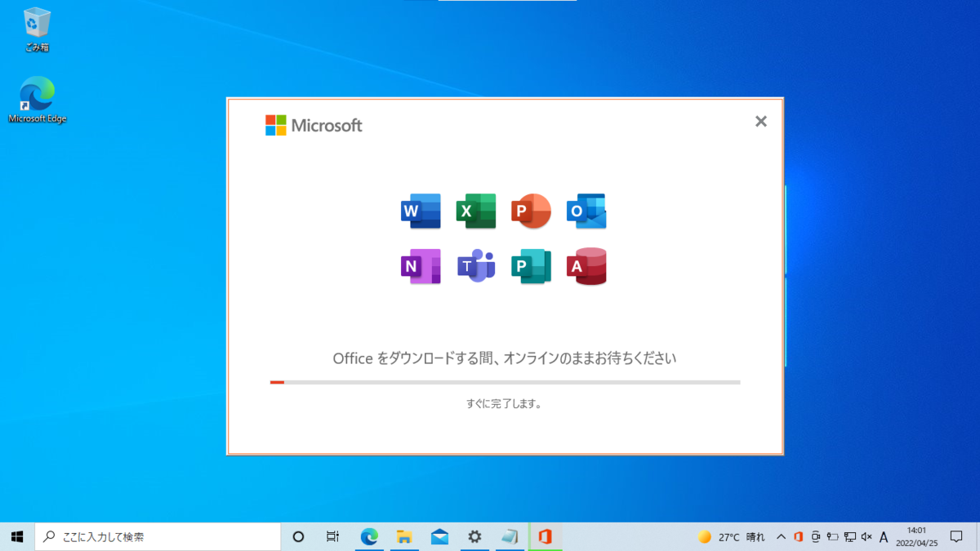Click the battery power tray icon

coord(833,536)
